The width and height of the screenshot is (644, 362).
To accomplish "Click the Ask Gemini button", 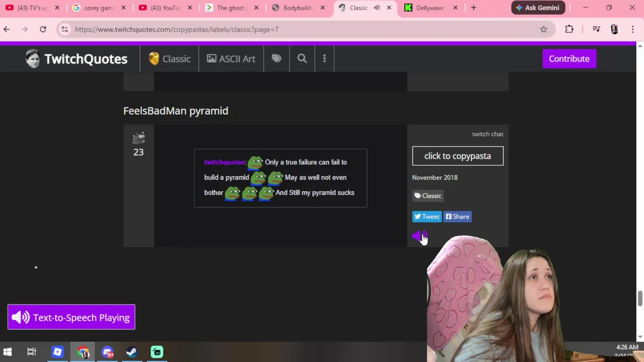I will tap(538, 8).
